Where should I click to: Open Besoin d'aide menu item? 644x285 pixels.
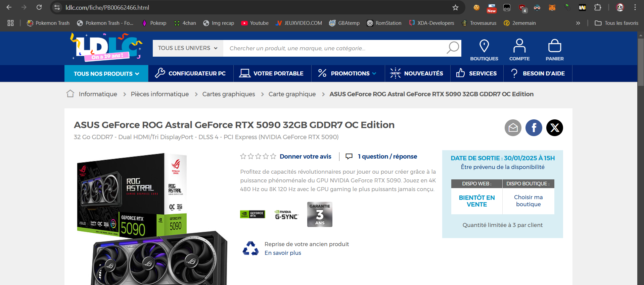tap(538, 73)
